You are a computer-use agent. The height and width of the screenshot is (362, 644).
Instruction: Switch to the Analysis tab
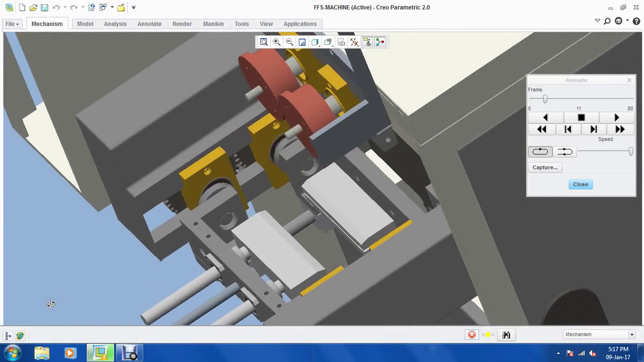coord(115,24)
